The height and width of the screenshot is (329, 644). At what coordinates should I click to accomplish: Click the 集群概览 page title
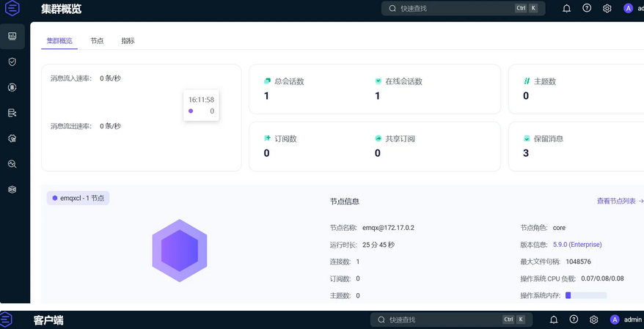[61, 9]
